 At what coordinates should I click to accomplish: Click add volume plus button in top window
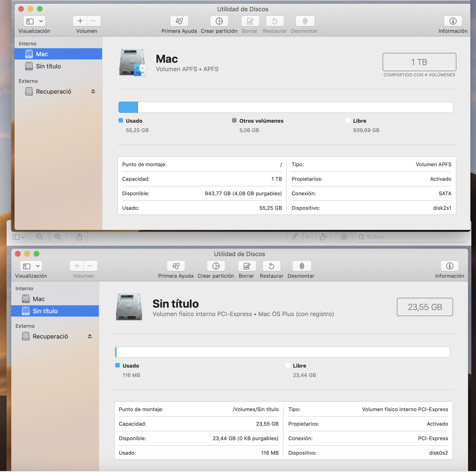click(80, 21)
